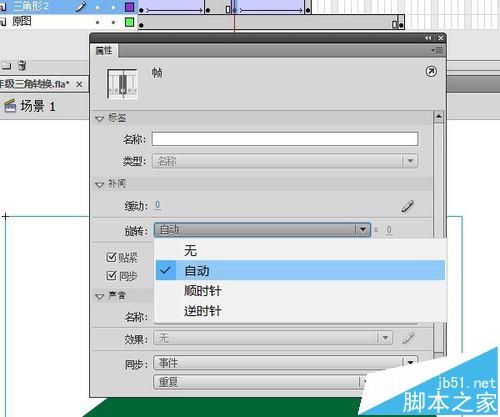Viewport: 500px width, 417px height.
Task: Open the 旋转 rotation dropdown
Action: click(x=262, y=230)
